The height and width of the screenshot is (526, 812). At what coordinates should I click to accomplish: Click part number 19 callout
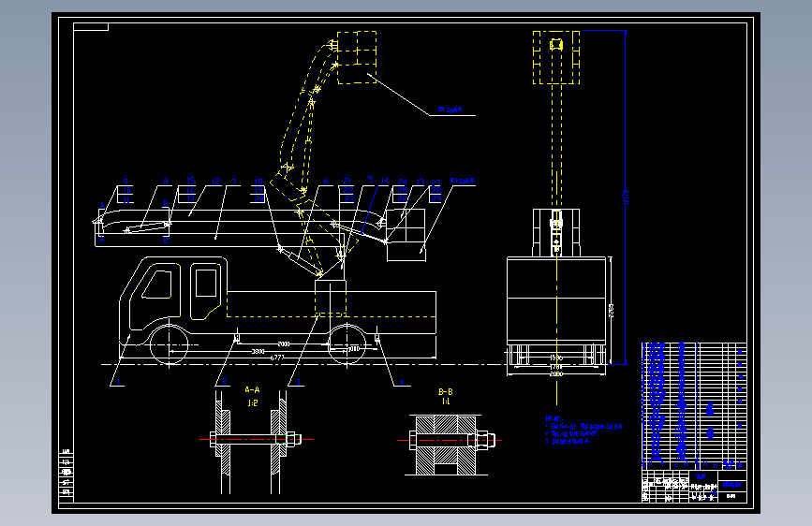[258, 190]
